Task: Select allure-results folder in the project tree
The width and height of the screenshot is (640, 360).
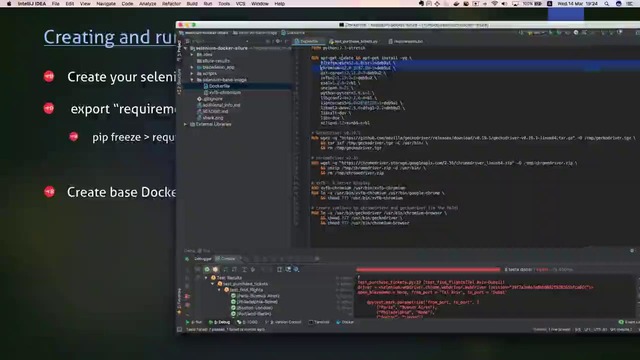Action: [213, 61]
